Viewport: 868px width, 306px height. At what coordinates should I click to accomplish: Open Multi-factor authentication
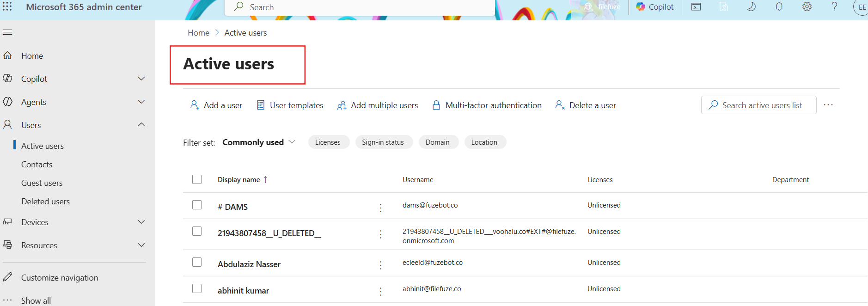(x=487, y=105)
